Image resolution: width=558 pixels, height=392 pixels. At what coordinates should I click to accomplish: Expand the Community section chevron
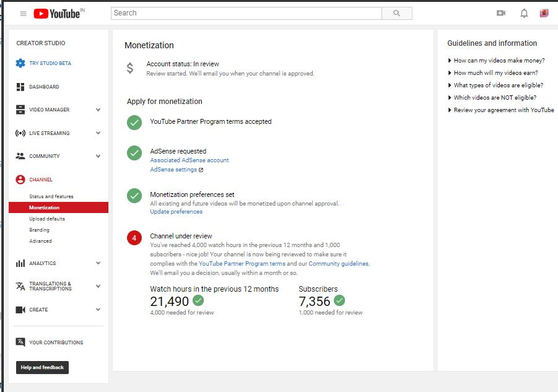point(98,156)
